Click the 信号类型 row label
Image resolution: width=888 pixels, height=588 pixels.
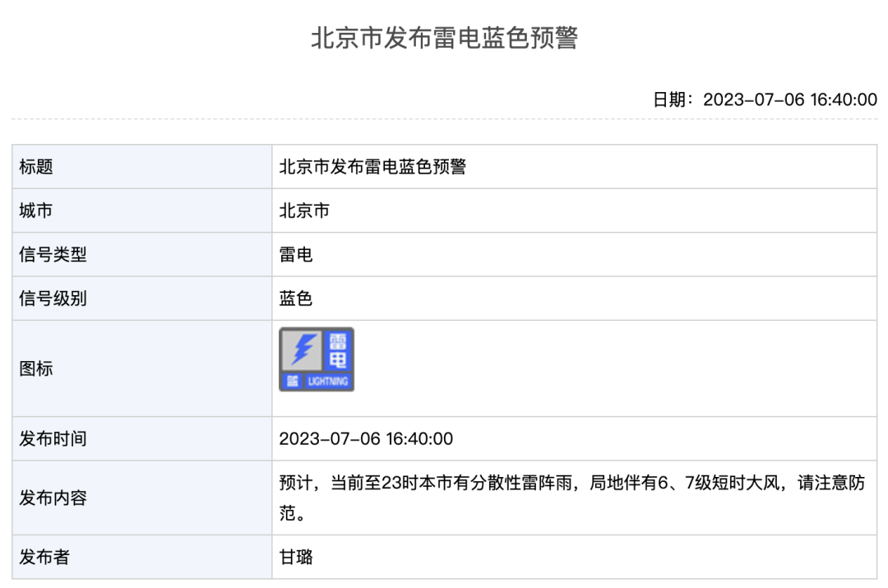(53, 255)
